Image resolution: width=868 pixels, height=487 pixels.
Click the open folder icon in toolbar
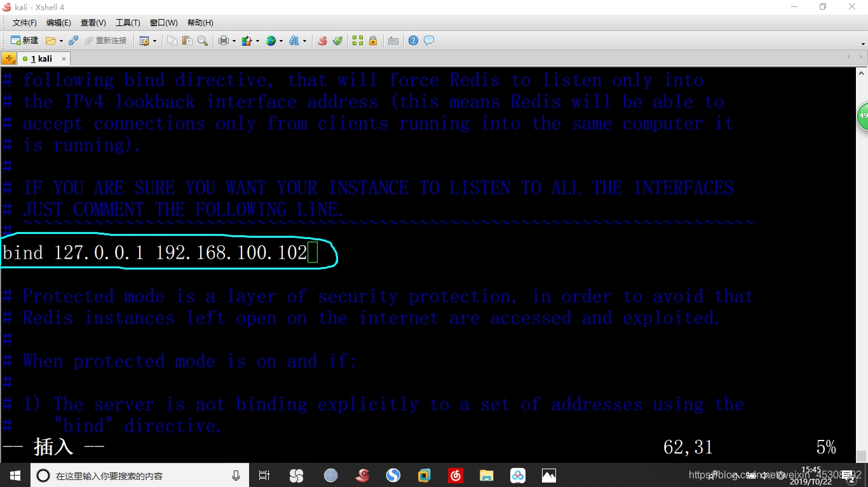click(x=50, y=41)
